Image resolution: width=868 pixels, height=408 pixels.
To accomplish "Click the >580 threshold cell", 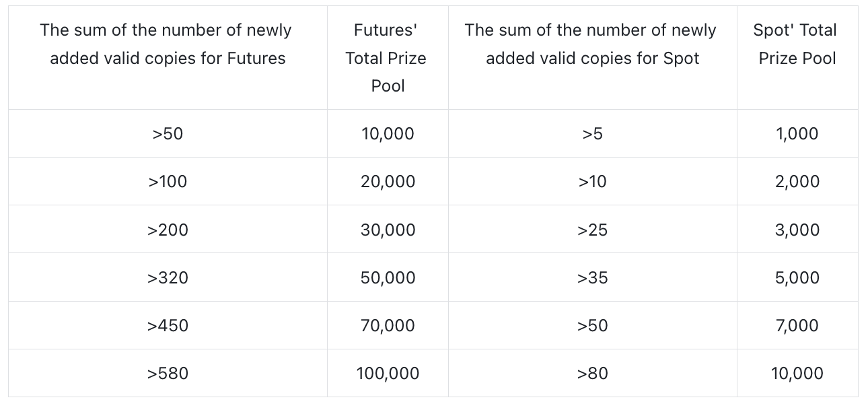I will (x=168, y=373).
